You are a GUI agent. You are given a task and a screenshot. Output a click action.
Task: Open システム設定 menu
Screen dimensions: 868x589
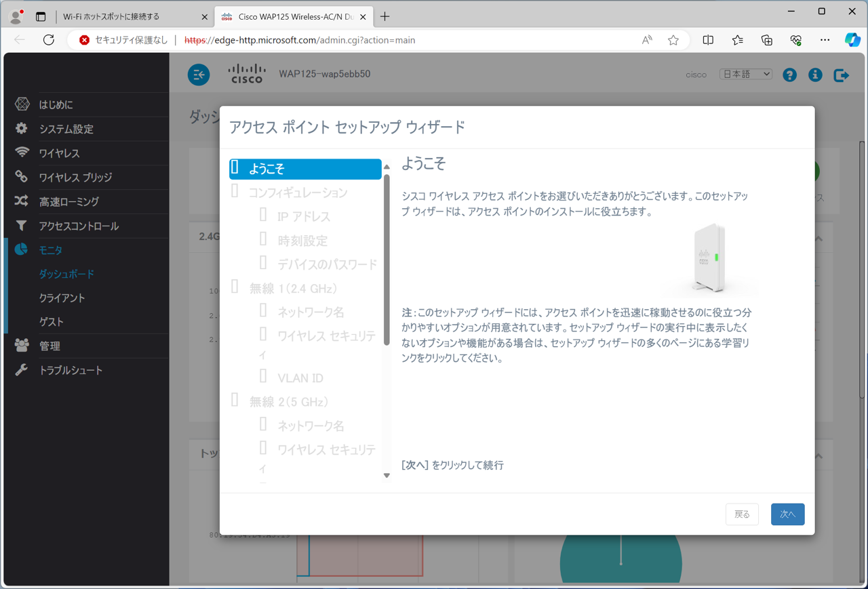(66, 129)
